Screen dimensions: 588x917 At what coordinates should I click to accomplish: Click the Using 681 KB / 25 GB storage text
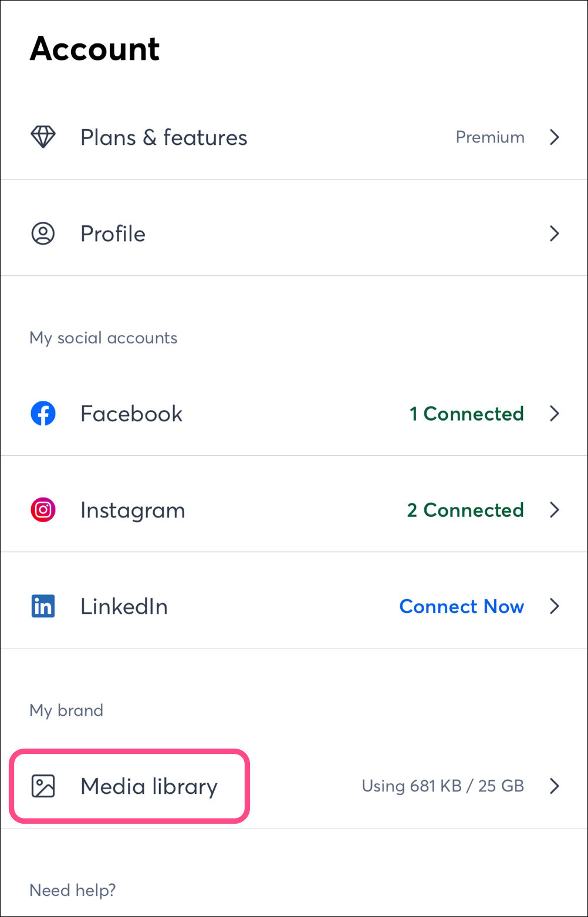click(x=442, y=786)
